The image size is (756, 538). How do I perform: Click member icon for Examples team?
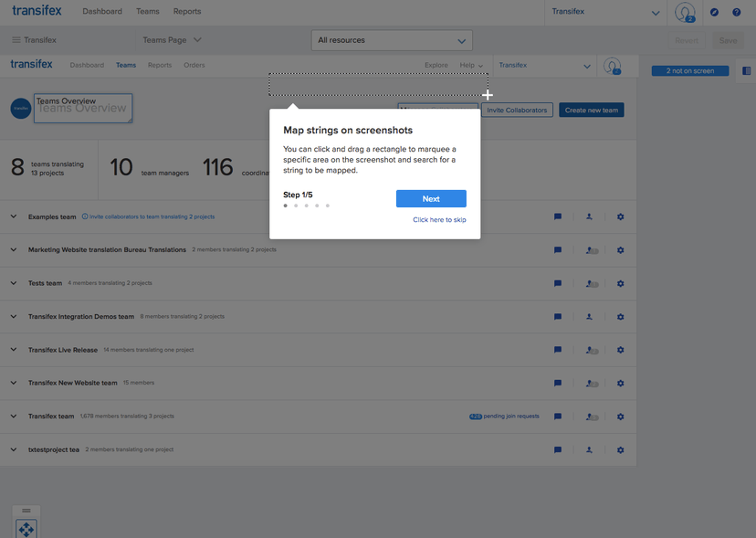point(589,216)
